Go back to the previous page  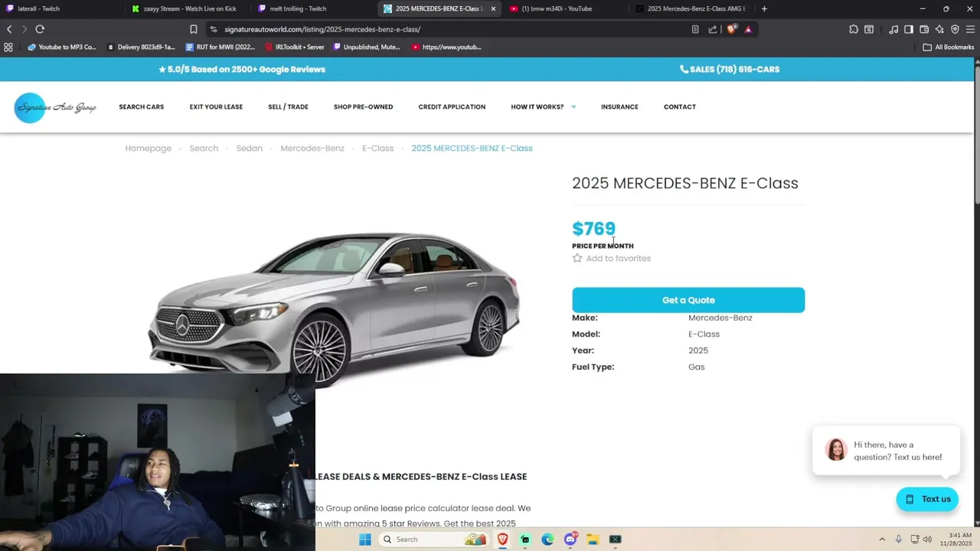9,29
